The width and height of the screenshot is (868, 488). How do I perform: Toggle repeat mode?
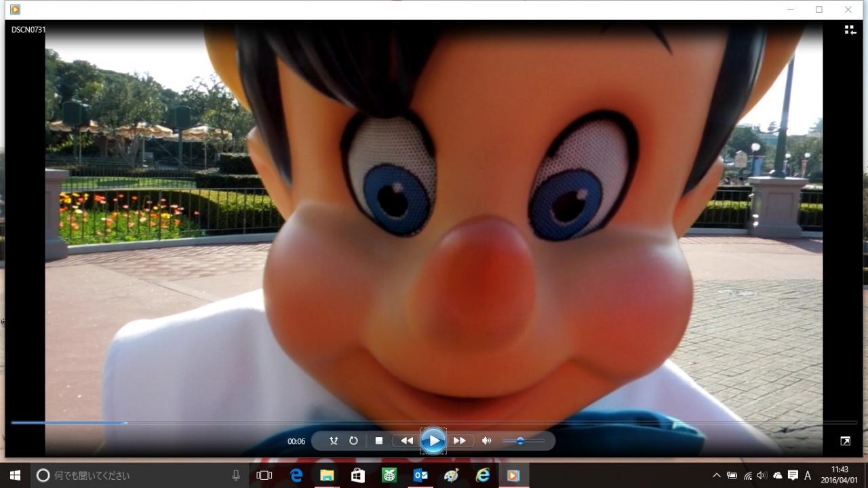[353, 440]
